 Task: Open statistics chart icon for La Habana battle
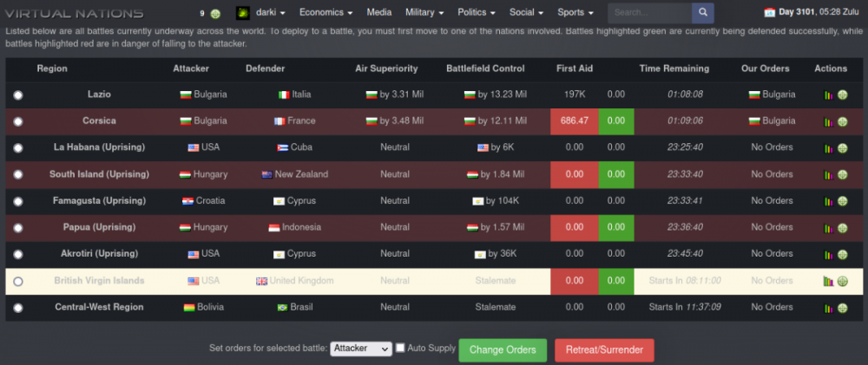[x=828, y=148]
